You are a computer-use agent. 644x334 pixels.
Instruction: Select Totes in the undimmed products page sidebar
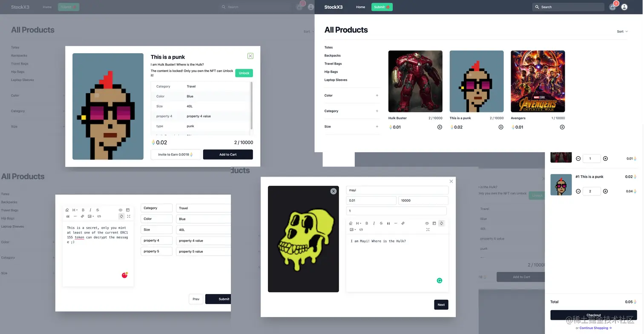[328, 47]
